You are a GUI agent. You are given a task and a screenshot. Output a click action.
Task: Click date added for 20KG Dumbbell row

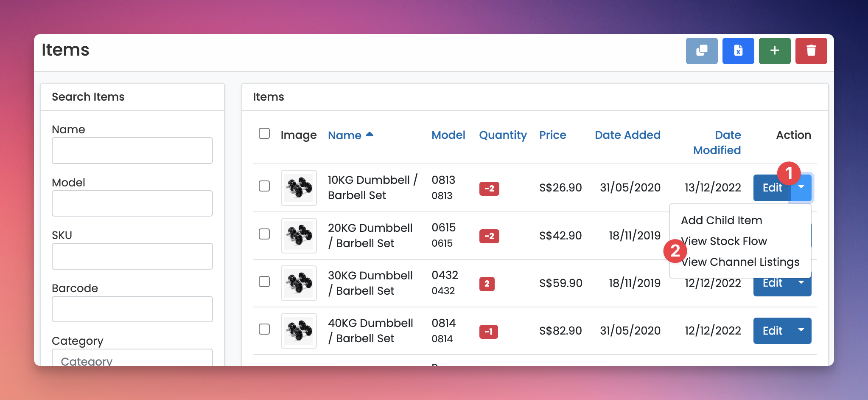[x=635, y=236]
